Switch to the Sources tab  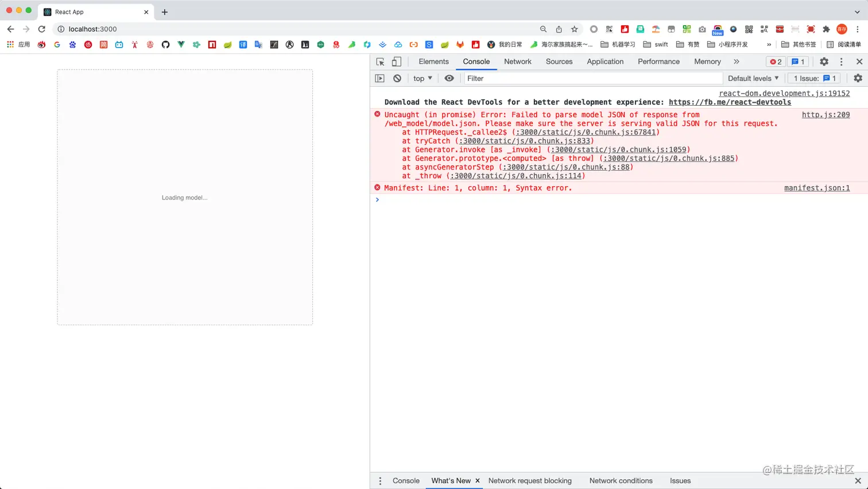[559, 61]
